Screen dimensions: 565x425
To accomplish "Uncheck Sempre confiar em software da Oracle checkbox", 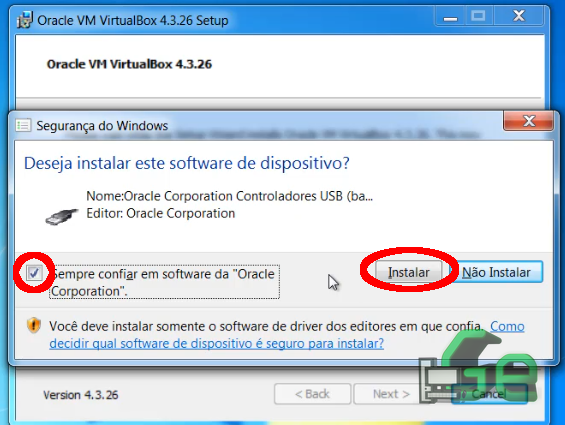I will 35,273.
